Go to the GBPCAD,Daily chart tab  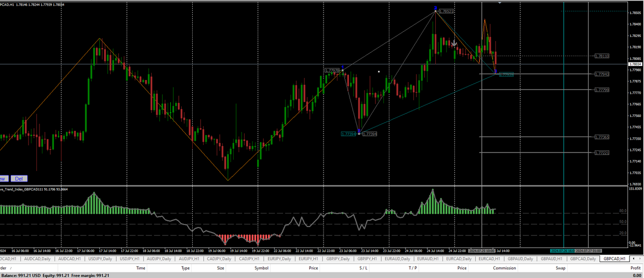(583, 259)
